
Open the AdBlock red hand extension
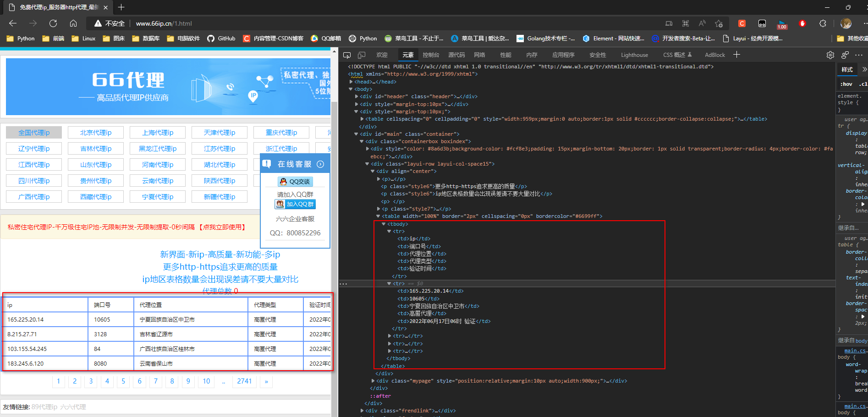pyautogui.click(x=802, y=23)
